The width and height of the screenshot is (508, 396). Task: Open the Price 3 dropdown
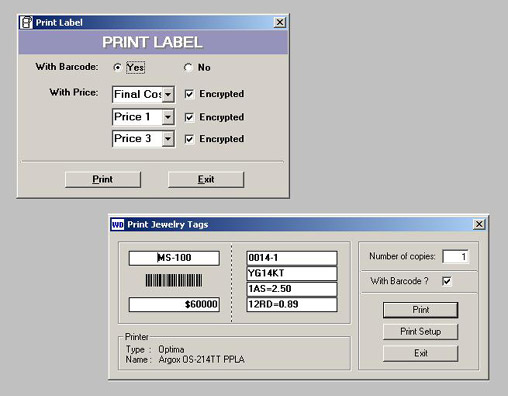pyautogui.click(x=168, y=139)
